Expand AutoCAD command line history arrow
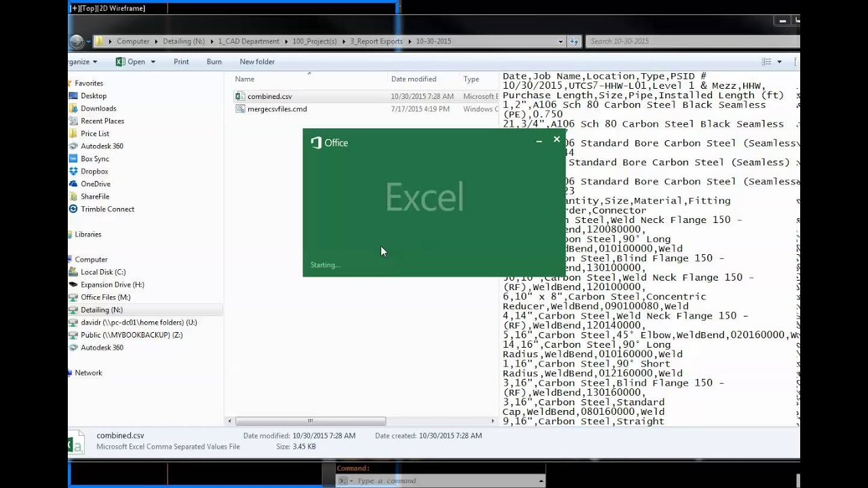The width and height of the screenshot is (868, 488). pyautogui.click(x=540, y=481)
